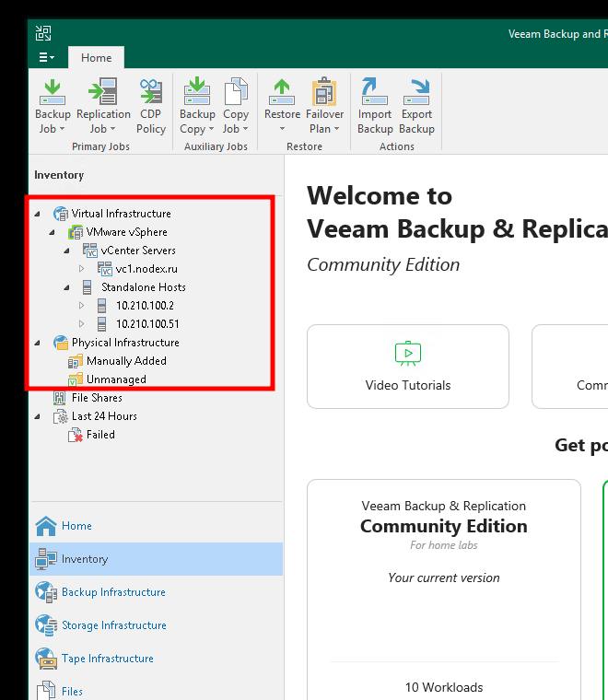Viewport: 608px width, 700px height.
Task: Click the Restore ribbon icon
Action: [282, 92]
